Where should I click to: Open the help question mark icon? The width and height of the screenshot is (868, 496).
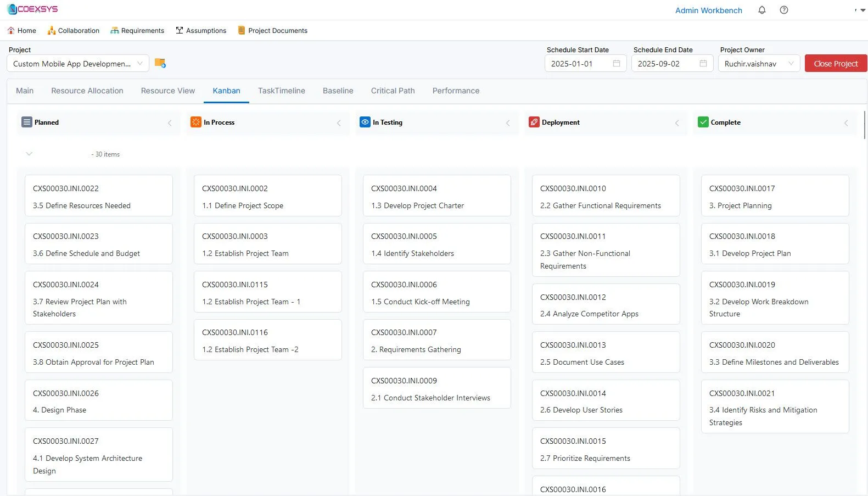(783, 10)
